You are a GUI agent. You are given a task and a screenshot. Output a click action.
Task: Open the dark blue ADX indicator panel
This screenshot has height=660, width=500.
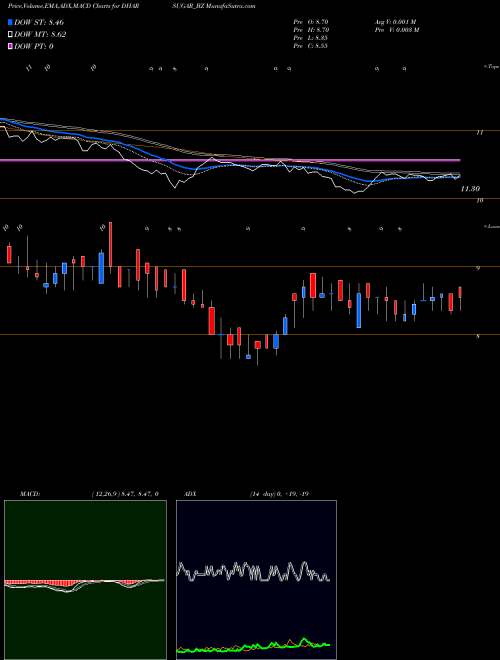pyautogui.click(x=256, y=580)
